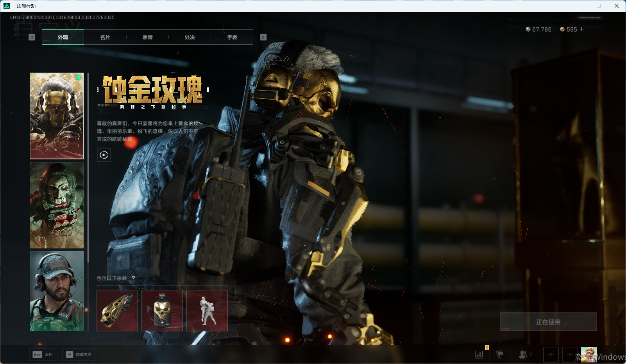Add currency with the plus icon

(x=582, y=29)
